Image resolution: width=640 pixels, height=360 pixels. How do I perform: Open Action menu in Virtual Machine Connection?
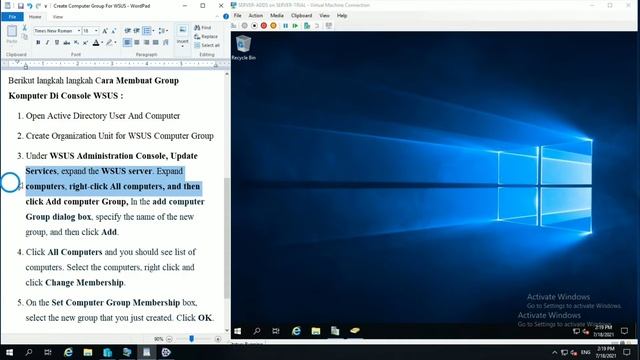[x=256, y=16]
